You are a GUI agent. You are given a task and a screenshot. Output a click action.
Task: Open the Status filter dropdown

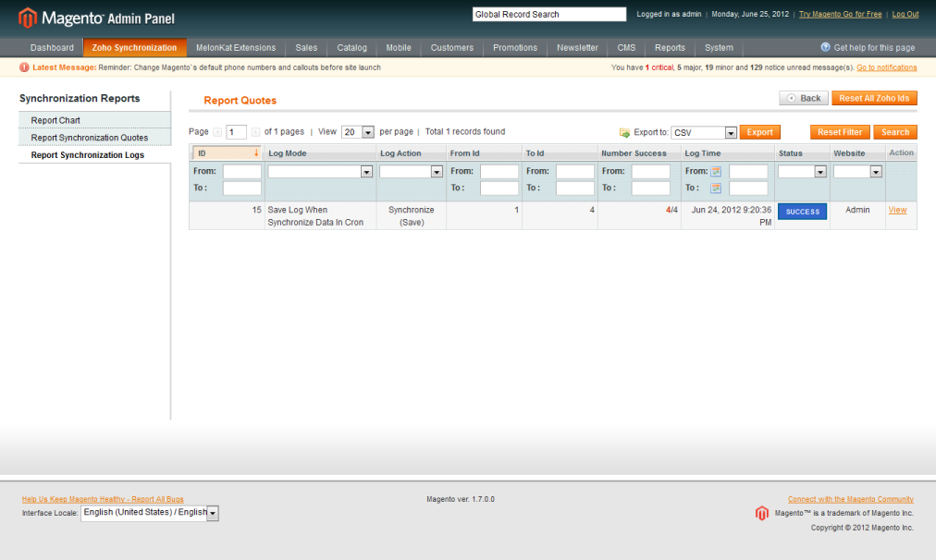pyautogui.click(x=802, y=172)
